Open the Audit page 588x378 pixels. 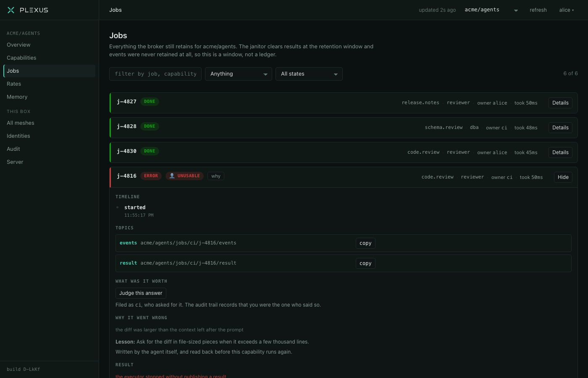[50, 149]
